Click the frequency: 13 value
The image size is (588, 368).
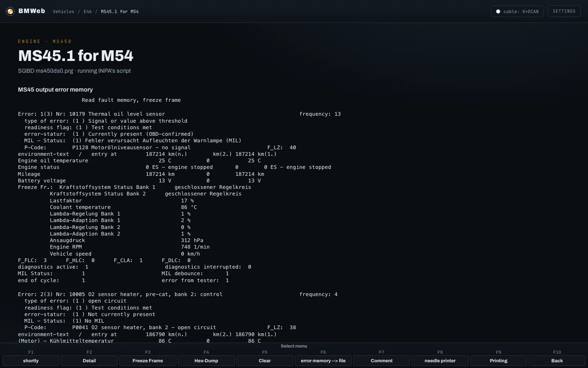320,114
